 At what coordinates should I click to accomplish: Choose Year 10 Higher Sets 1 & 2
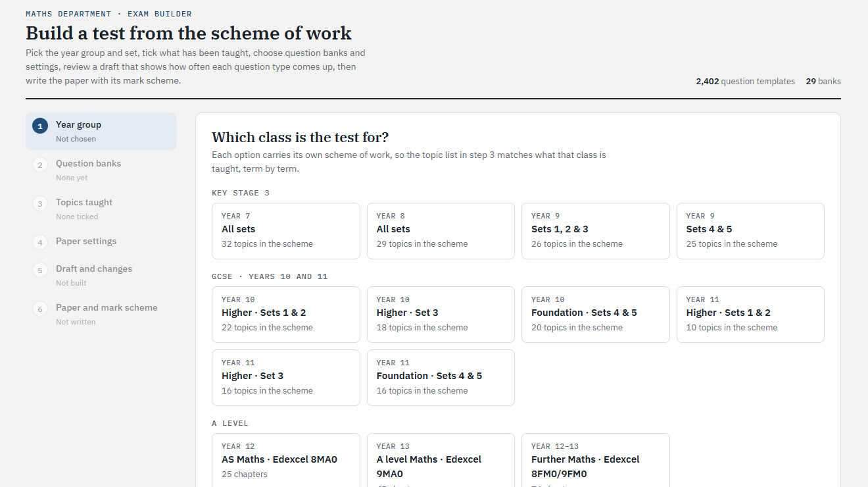tap(286, 315)
